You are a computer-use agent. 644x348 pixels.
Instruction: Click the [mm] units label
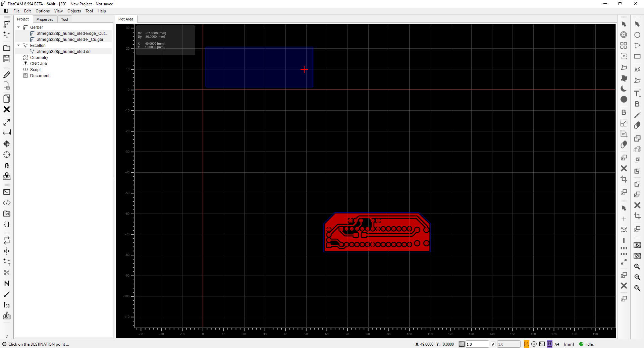(569, 344)
